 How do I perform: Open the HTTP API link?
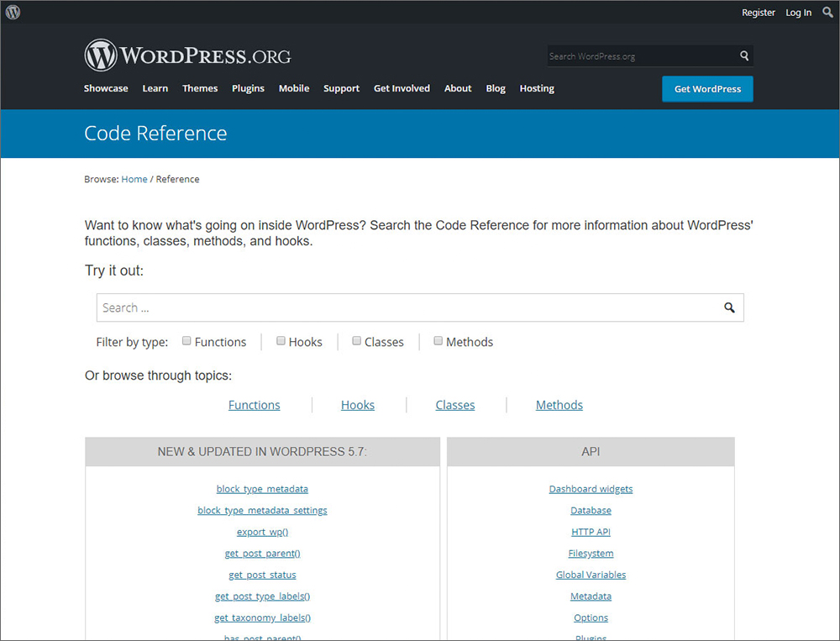pos(591,532)
